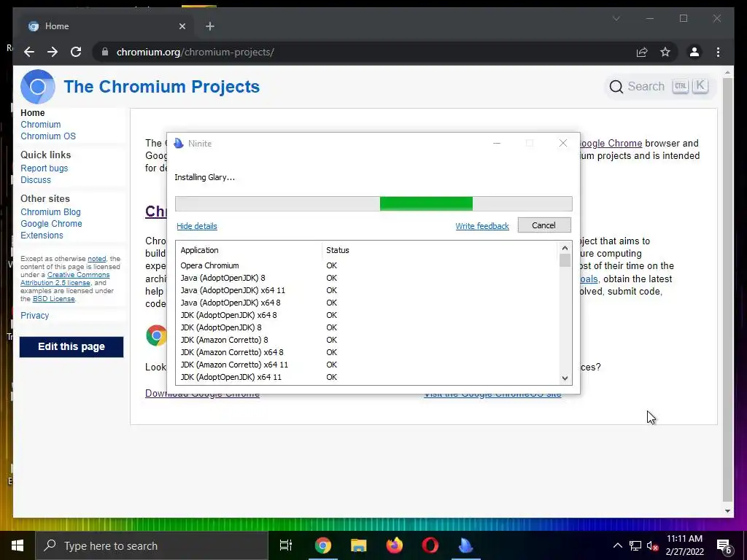Select the Java (AdoptOpenJDK) 8 row
747x560 pixels.
[x=367, y=278]
